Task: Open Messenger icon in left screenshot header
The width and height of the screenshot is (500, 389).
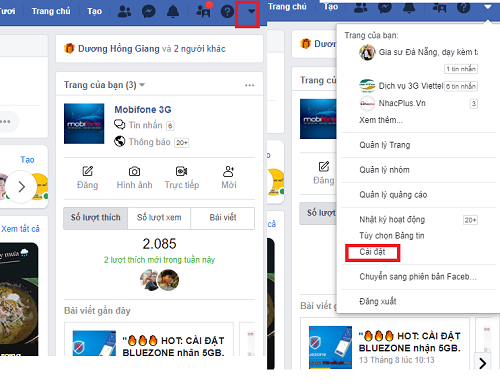Action: click(x=148, y=12)
